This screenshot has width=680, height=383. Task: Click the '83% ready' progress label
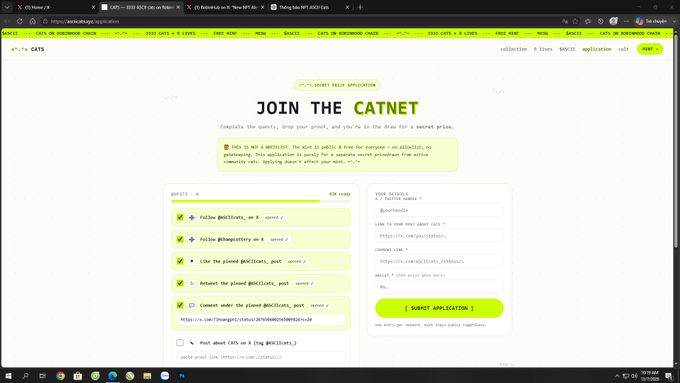tap(340, 194)
